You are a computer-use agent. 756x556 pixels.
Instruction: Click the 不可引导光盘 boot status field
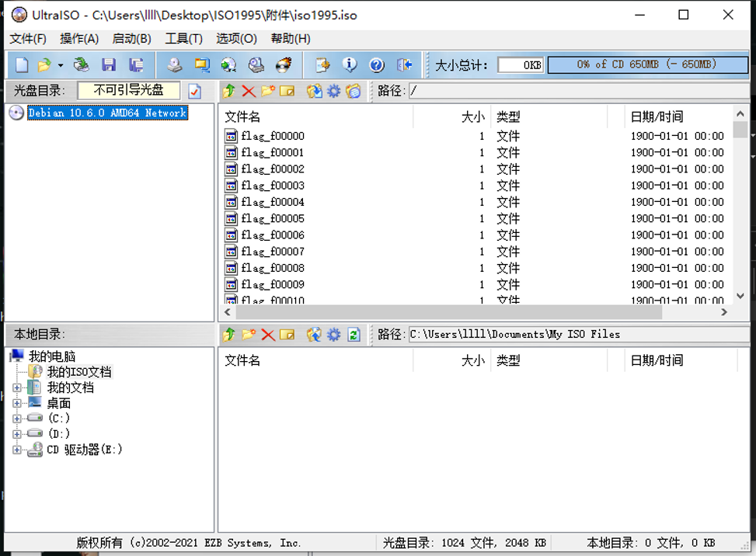click(x=129, y=91)
